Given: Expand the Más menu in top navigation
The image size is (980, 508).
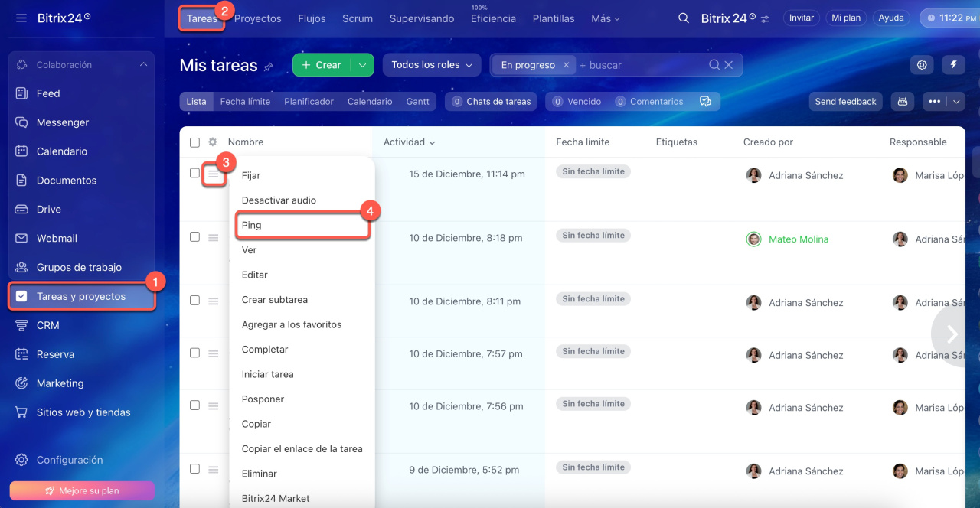Looking at the screenshot, I should [606, 18].
